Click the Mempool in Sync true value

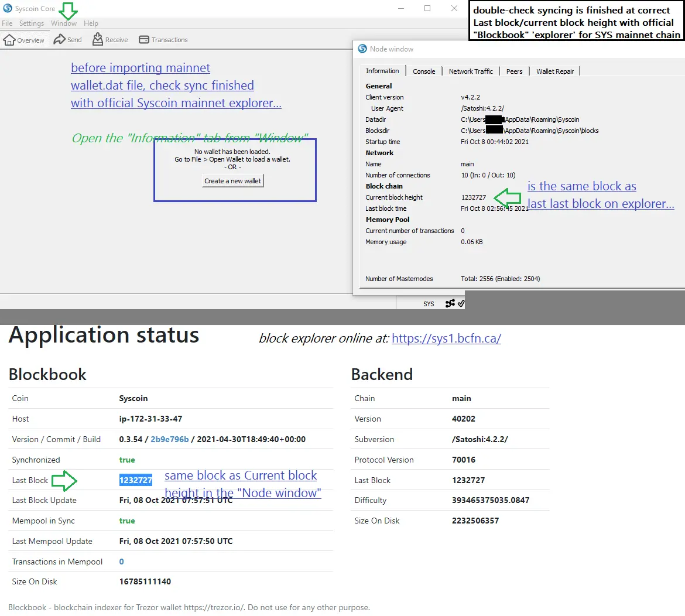coord(127,521)
